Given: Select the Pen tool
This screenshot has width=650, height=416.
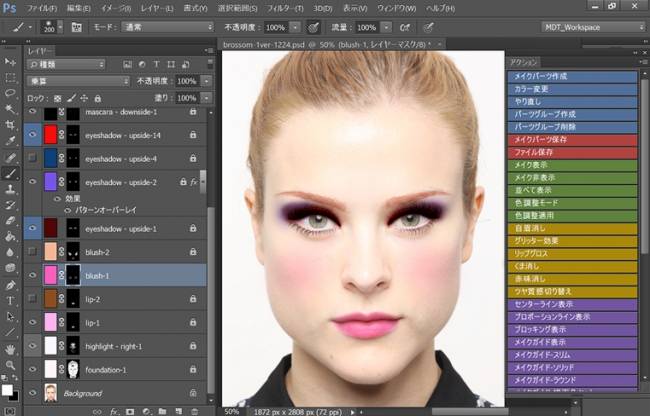Looking at the screenshot, I should pyautogui.click(x=10, y=285).
